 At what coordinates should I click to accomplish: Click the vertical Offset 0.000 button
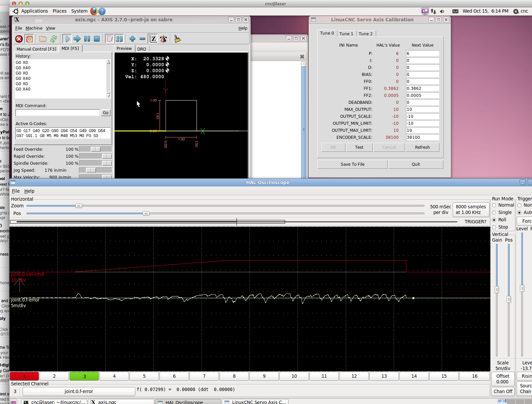503,379
